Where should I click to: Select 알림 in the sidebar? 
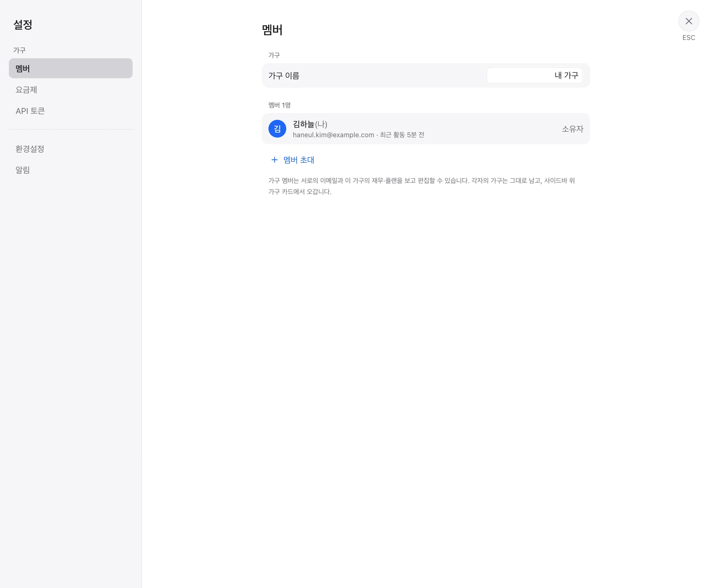tap(71, 170)
